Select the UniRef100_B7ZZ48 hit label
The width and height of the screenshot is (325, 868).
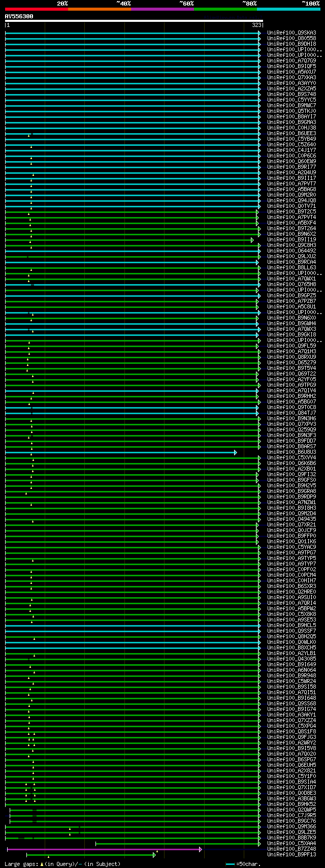click(x=291, y=849)
